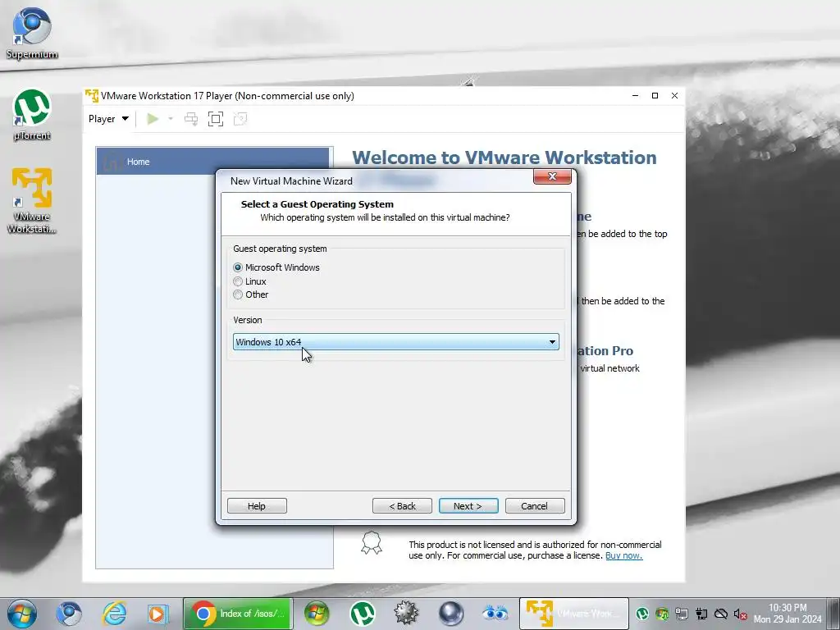Launch Internet Explorer from the taskbar

(x=114, y=614)
